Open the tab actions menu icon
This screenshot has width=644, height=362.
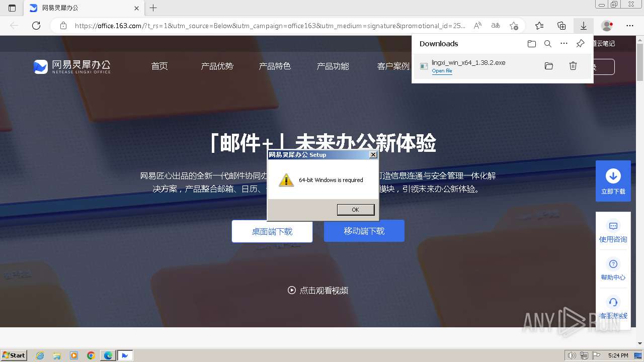12,8
